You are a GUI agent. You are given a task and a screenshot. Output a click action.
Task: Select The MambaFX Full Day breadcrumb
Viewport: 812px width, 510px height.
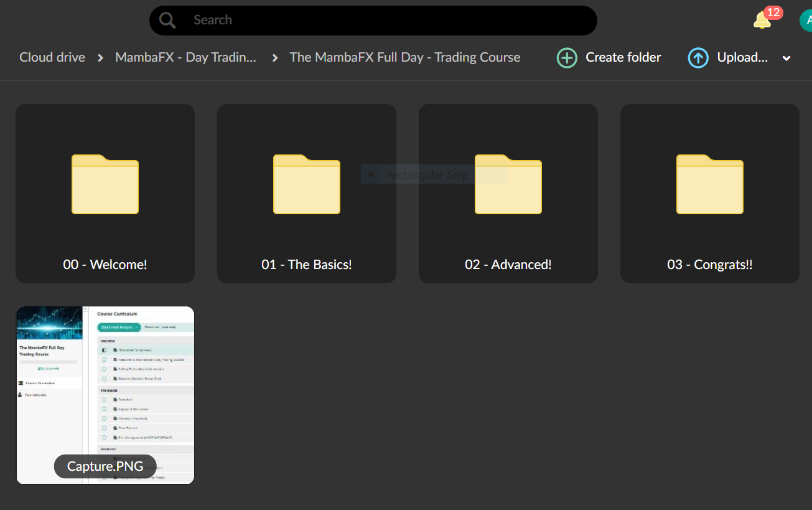coord(404,57)
